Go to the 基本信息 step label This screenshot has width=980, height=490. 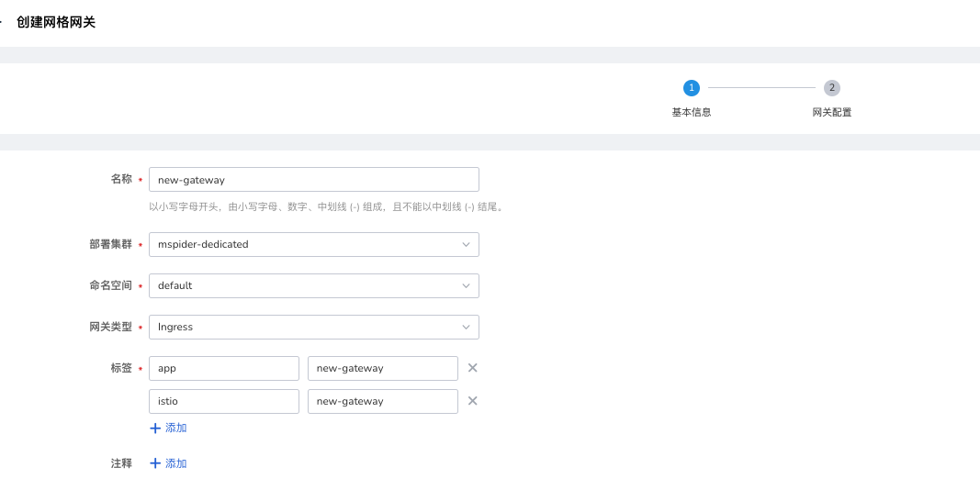coord(692,112)
